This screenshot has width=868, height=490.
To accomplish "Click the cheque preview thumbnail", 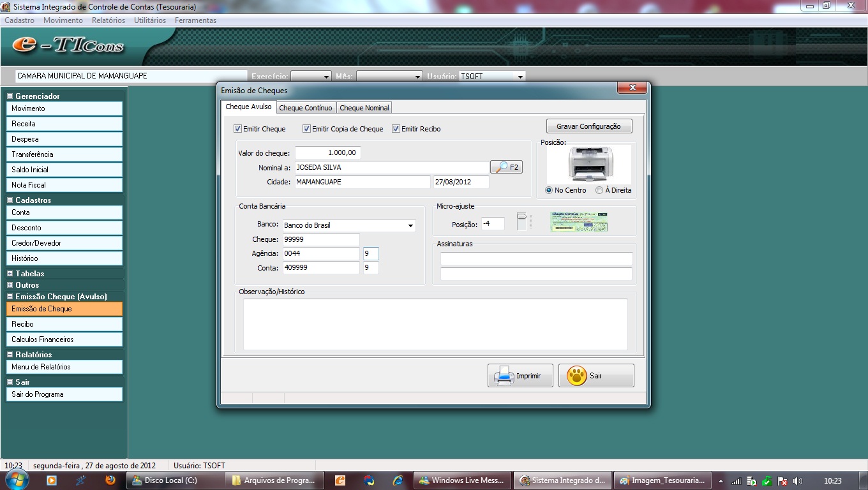I will (579, 222).
